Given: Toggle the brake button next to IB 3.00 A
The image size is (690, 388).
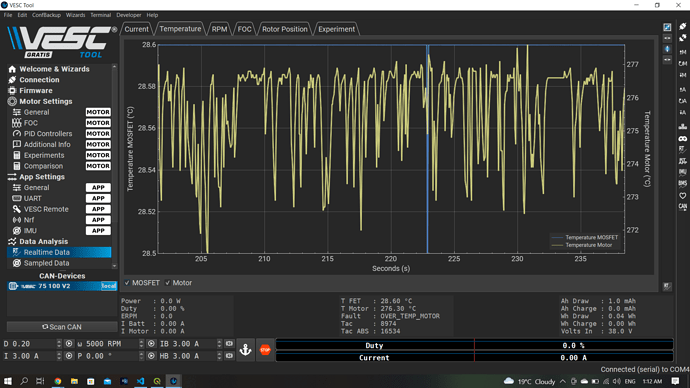Looking at the screenshot, I should pyautogui.click(x=229, y=344).
